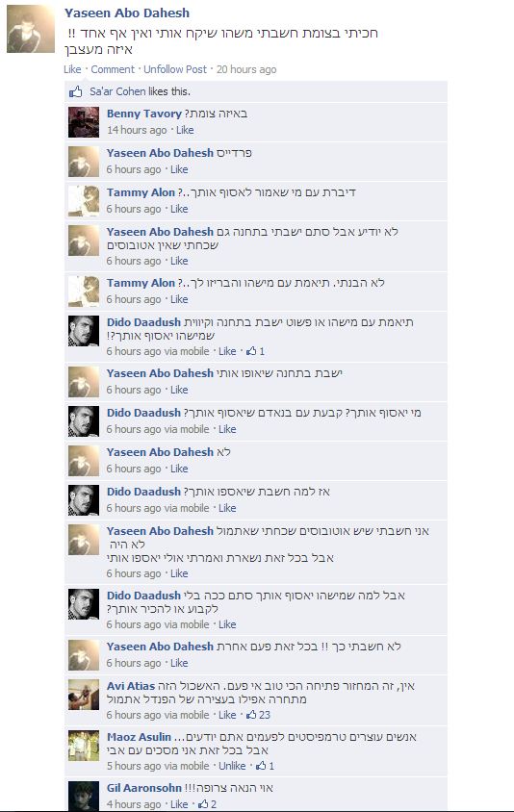The height and width of the screenshot is (812, 514).
Task: Open Tammy Alon's profile from first comment
Action: [141, 192]
